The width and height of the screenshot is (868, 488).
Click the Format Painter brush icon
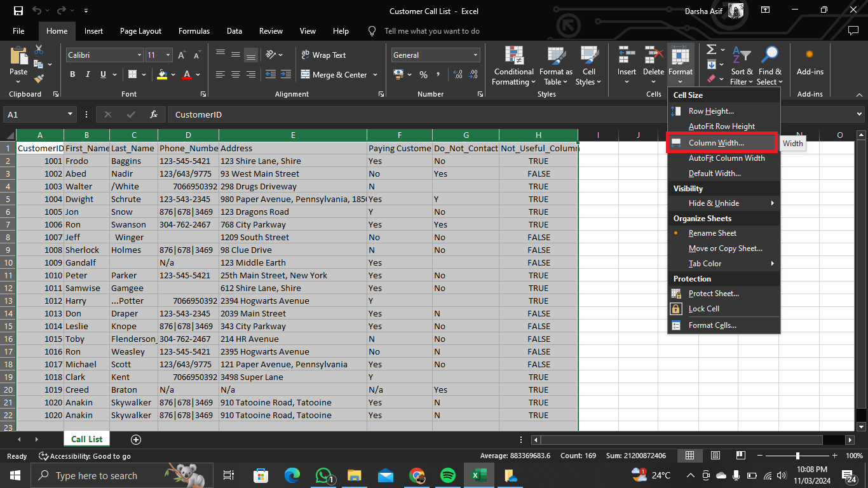tap(39, 79)
